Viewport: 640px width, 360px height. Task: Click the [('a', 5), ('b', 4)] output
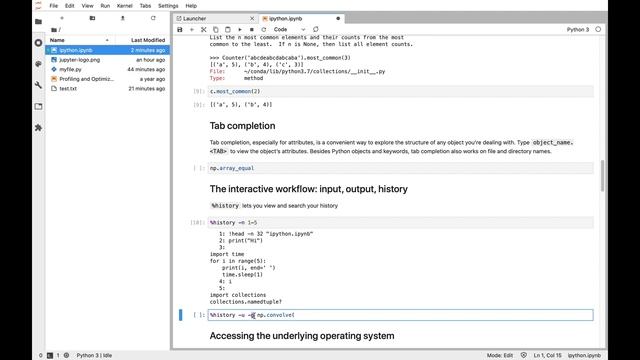point(241,105)
